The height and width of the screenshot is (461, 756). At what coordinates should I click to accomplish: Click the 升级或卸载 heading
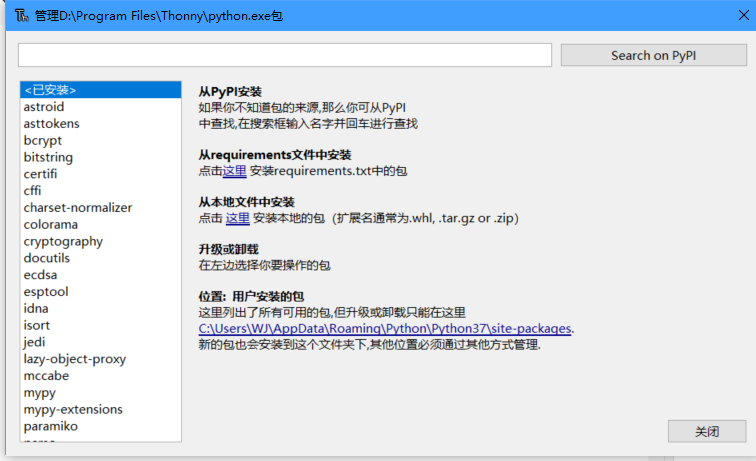tap(229, 249)
